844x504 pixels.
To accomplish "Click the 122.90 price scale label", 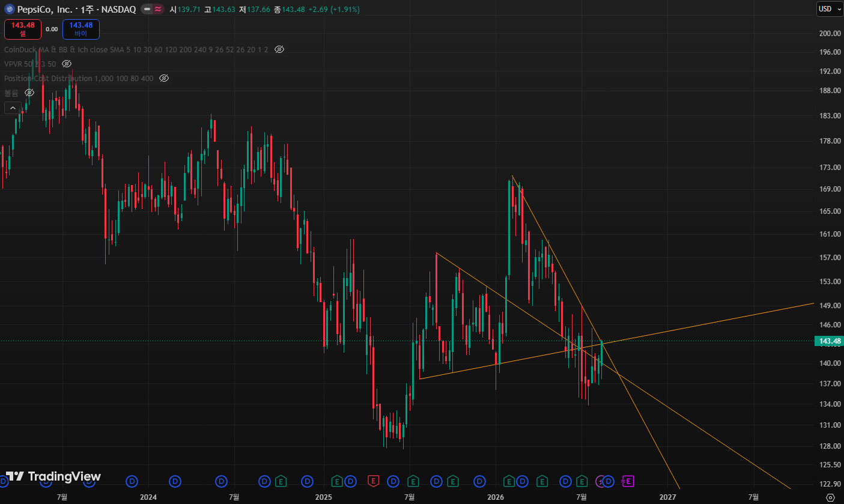I will coord(829,484).
